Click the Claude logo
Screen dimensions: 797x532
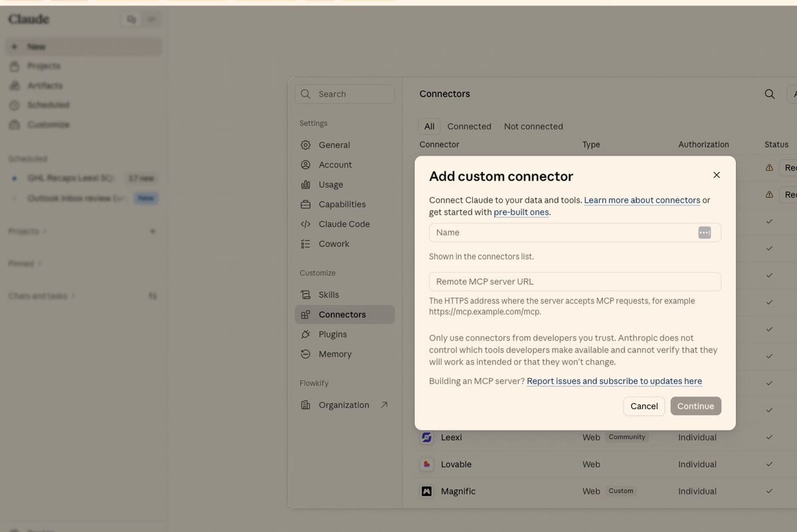click(x=29, y=19)
